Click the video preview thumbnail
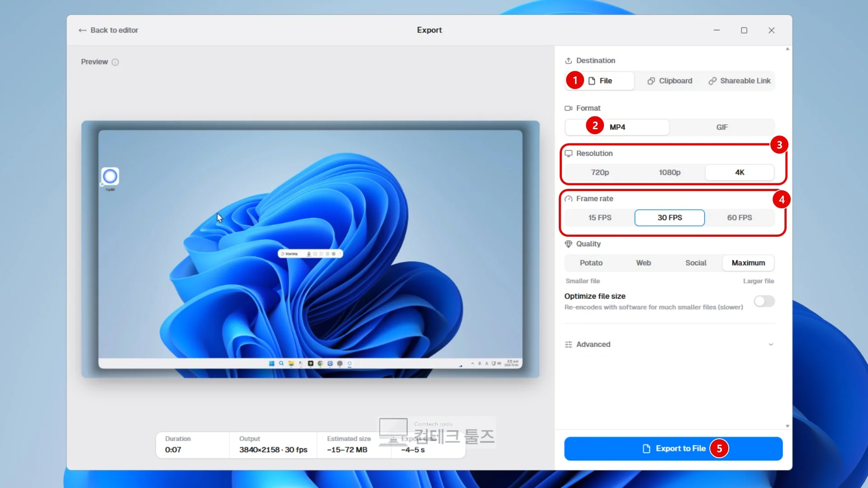 (x=311, y=249)
